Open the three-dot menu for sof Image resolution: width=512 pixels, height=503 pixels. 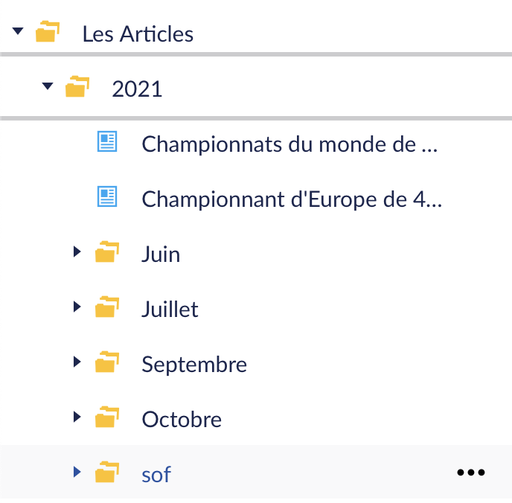[x=471, y=472]
